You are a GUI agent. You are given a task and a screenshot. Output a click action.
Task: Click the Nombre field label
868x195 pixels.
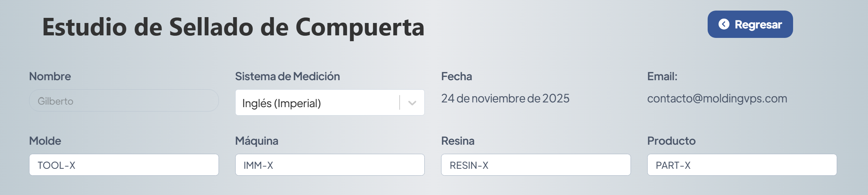[50, 77]
